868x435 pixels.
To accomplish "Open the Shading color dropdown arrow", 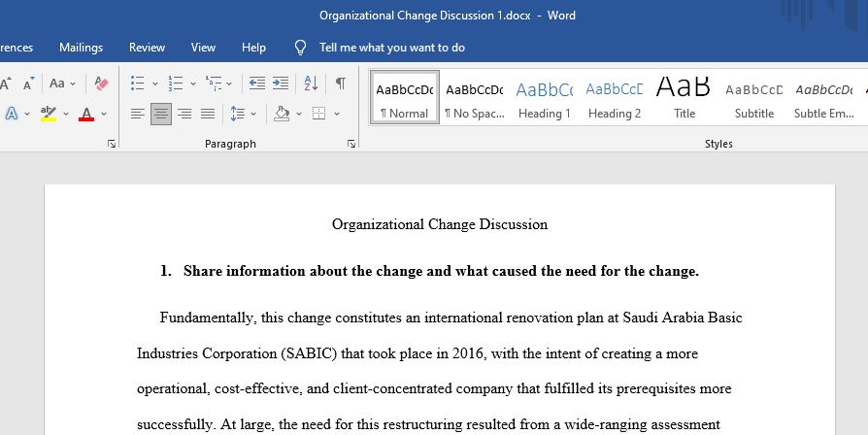I will [299, 114].
